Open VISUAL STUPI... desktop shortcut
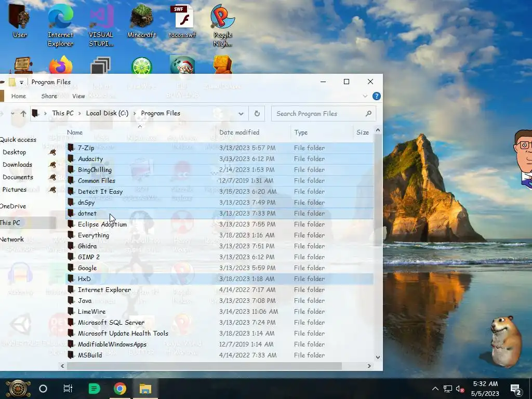Screen dimensions: 532x399 101,24
